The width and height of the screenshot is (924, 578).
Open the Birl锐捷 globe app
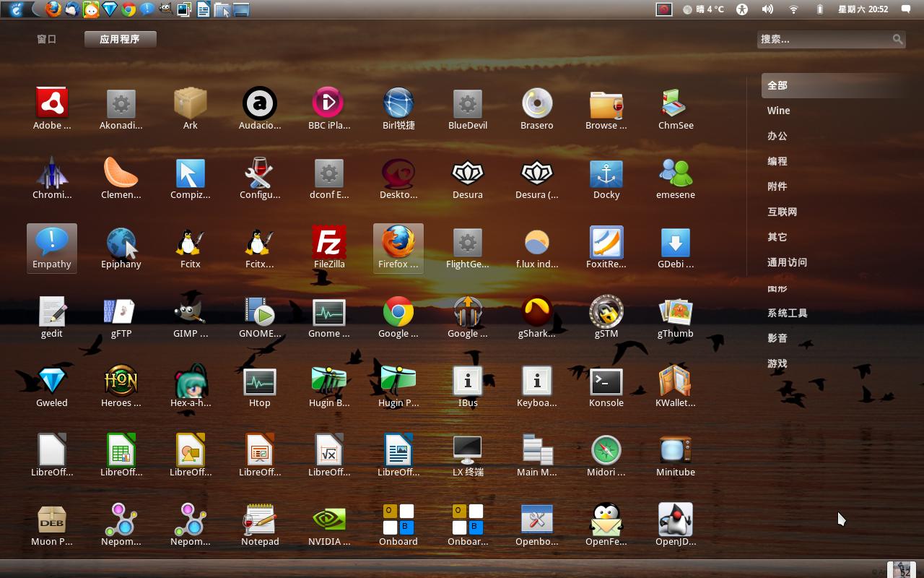(x=398, y=103)
